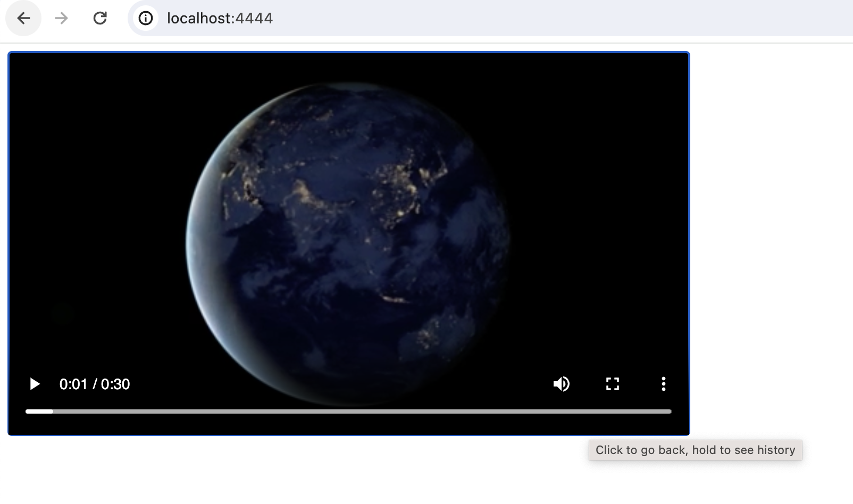Viewport: 853px width, 504px height.
Task: Seek to the middle of the video progress bar
Action: tap(349, 411)
